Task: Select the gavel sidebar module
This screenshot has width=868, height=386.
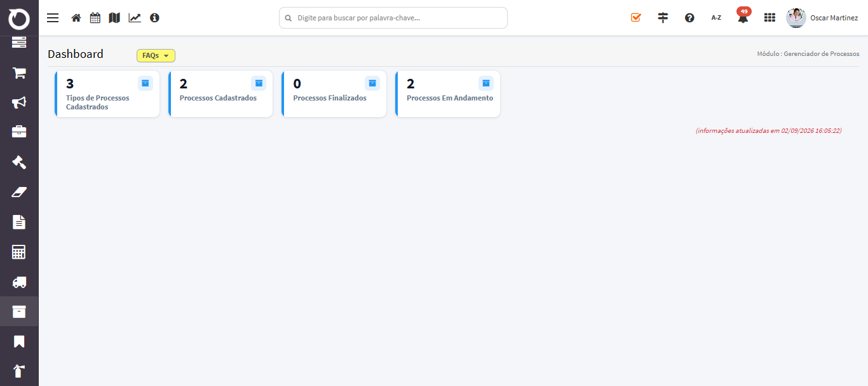Action: pyautogui.click(x=19, y=162)
